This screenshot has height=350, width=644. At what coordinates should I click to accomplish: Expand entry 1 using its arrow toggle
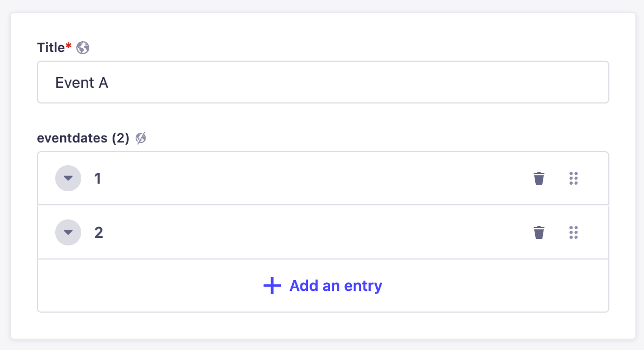[68, 178]
